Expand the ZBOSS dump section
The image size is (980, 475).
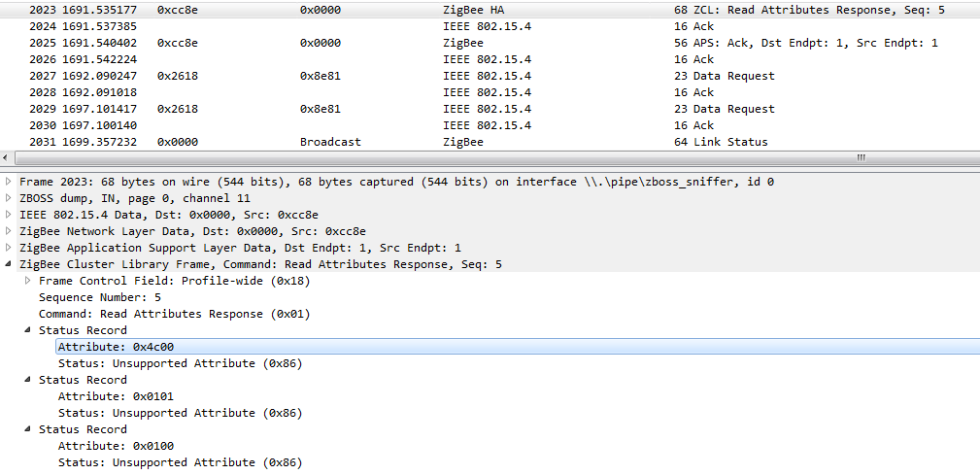coord(8,198)
